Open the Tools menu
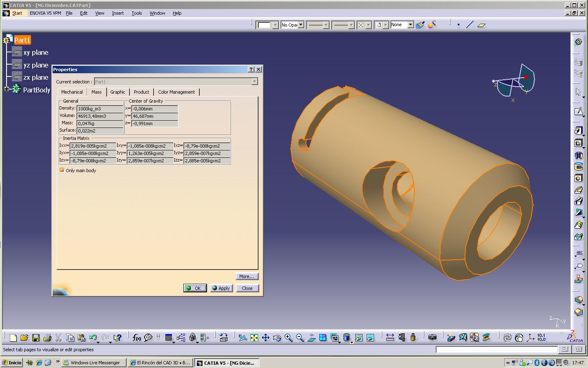 coord(137,13)
